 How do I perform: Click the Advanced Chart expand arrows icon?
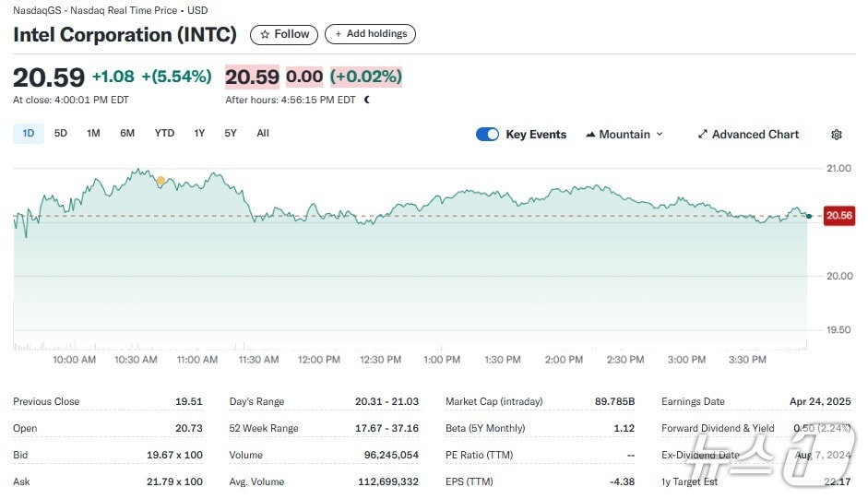[x=703, y=135]
